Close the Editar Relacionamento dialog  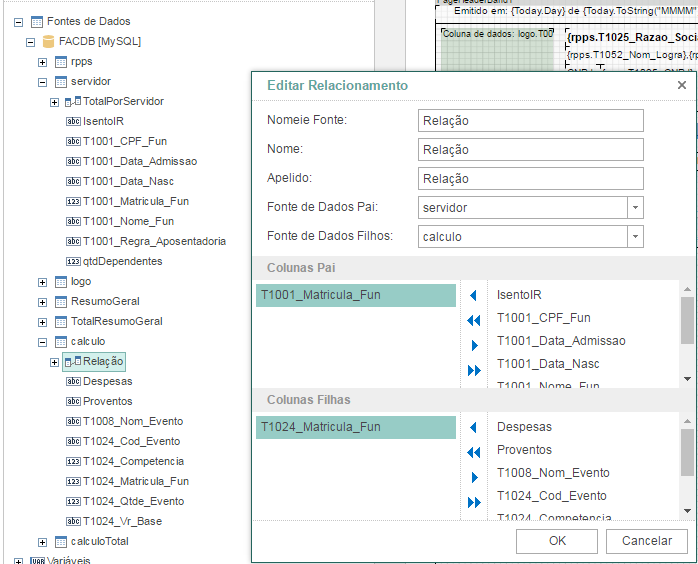[682, 85]
